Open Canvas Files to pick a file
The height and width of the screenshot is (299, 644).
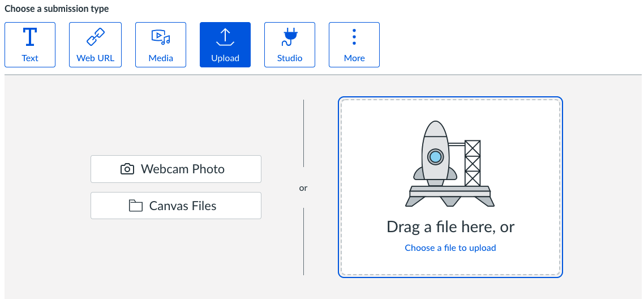pyautogui.click(x=176, y=206)
